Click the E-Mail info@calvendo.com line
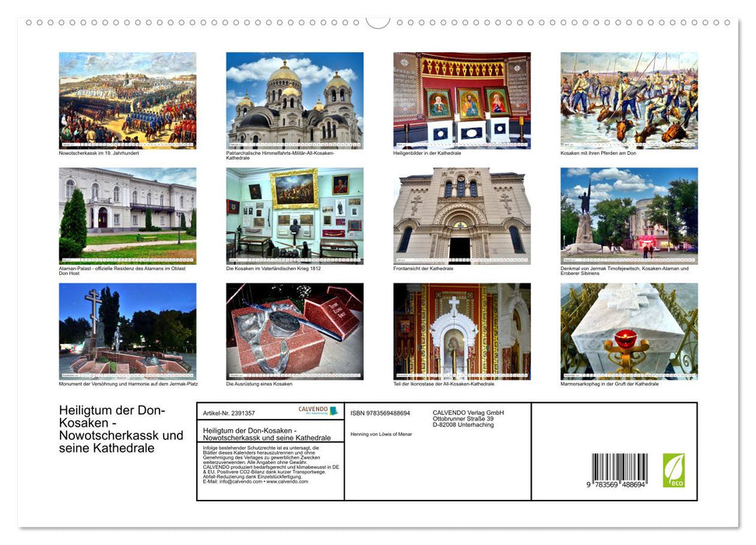Image resolution: width=756 pixels, height=545 pixels. [x=255, y=481]
